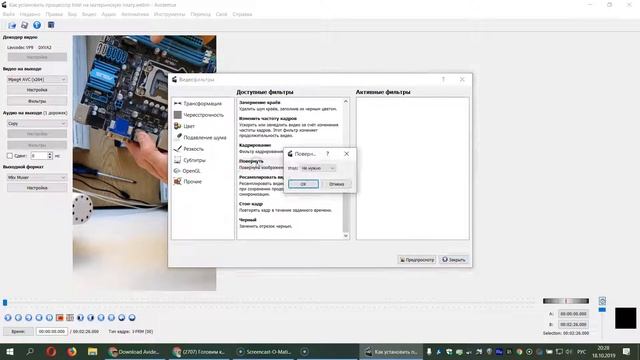The height and width of the screenshot is (360, 640).
Task: Show video information with the blue info icon
Action: coord(37,25)
